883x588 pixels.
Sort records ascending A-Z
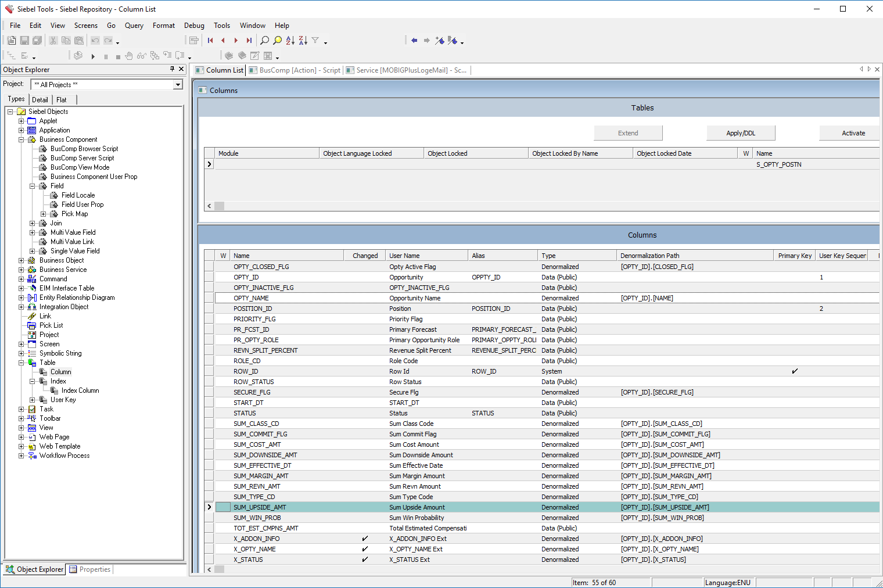click(x=290, y=41)
